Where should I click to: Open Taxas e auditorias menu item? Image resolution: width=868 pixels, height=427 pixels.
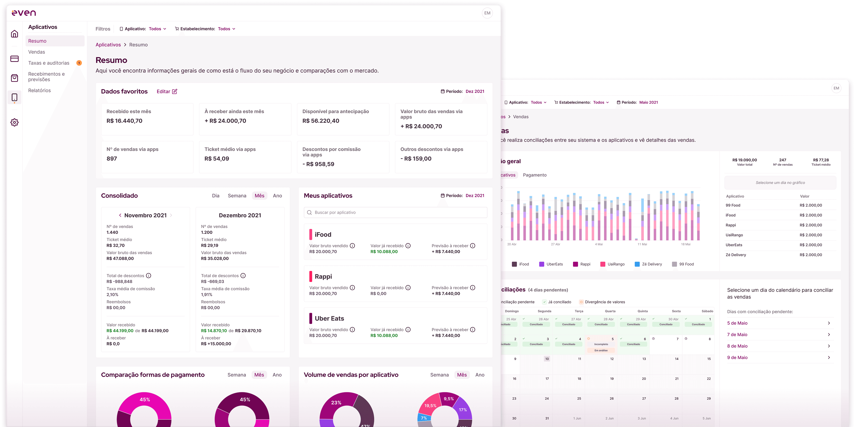[x=49, y=63]
